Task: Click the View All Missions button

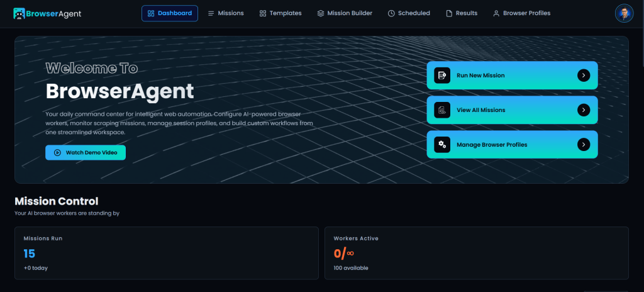Action: click(512, 109)
